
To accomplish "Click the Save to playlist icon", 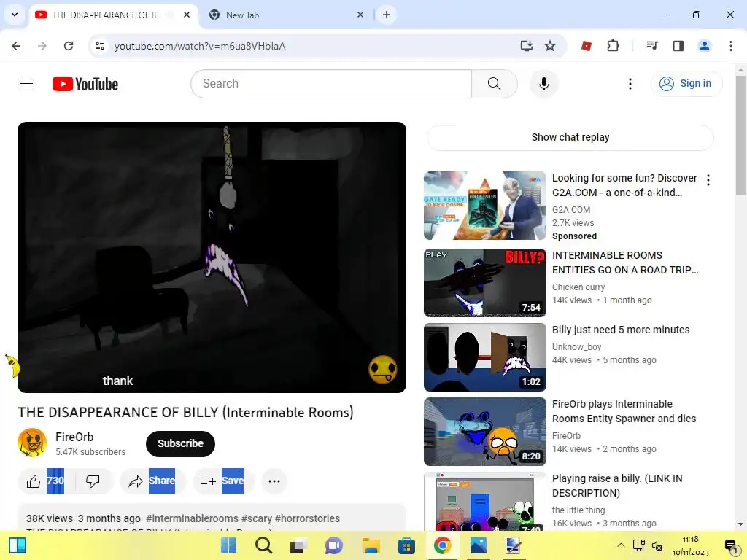I will (208, 481).
